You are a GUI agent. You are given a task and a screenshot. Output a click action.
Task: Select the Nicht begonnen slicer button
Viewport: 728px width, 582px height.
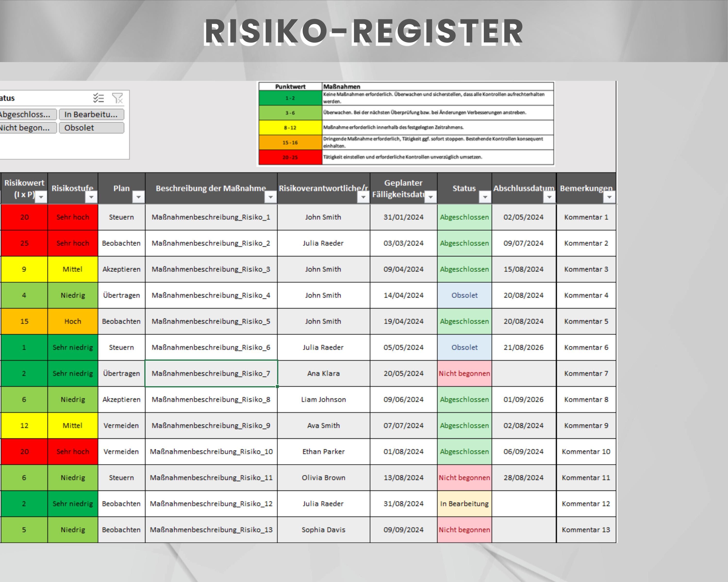(28, 128)
